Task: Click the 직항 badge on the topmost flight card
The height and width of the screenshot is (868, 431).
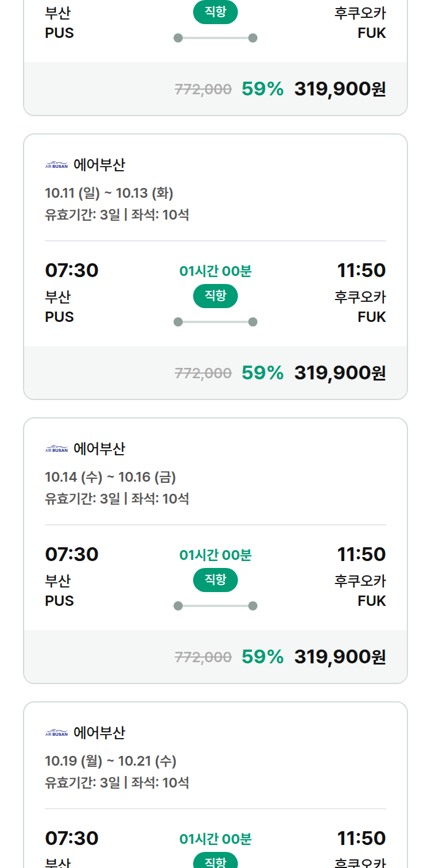Action: (215, 12)
